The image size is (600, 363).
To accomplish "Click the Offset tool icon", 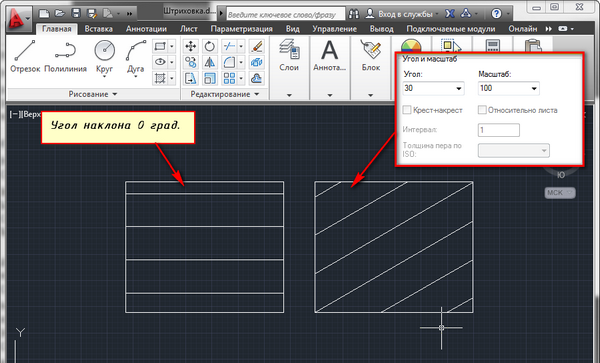I will click(256, 78).
